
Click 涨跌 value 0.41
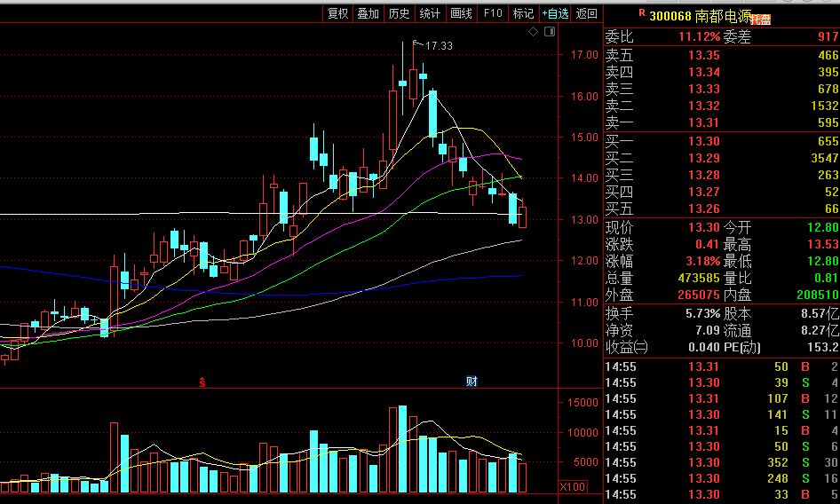tap(708, 245)
